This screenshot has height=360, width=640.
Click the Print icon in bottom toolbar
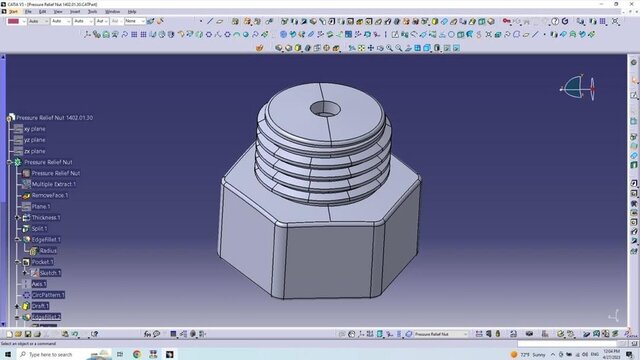click(37, 334)
